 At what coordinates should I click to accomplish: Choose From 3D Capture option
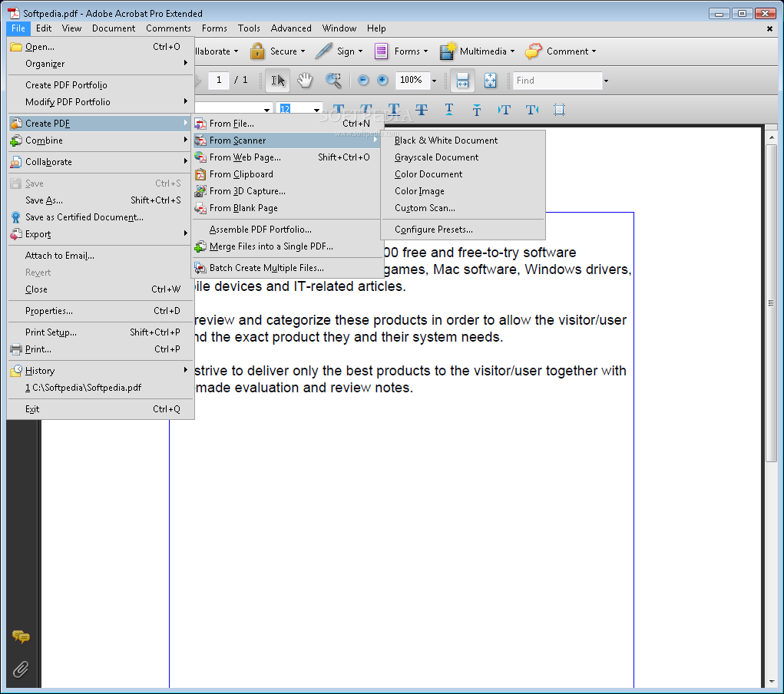click(286, 191)
